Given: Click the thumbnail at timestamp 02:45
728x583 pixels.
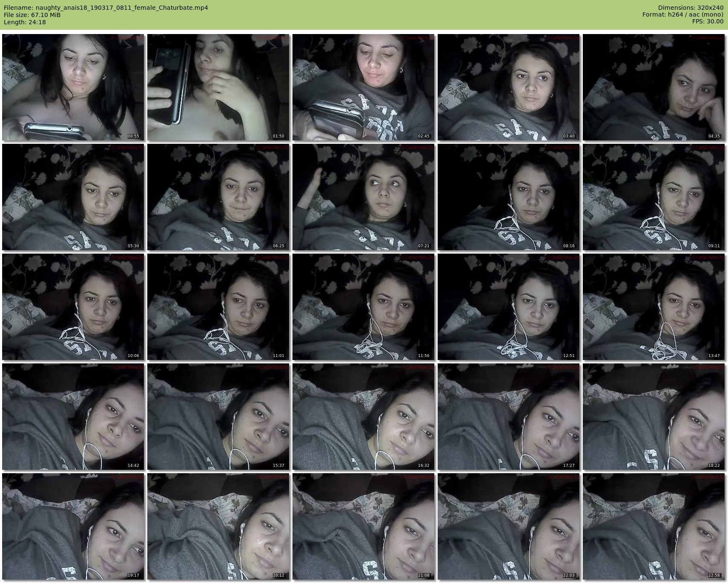Looking at the screenshot, I should coord(364,87).
